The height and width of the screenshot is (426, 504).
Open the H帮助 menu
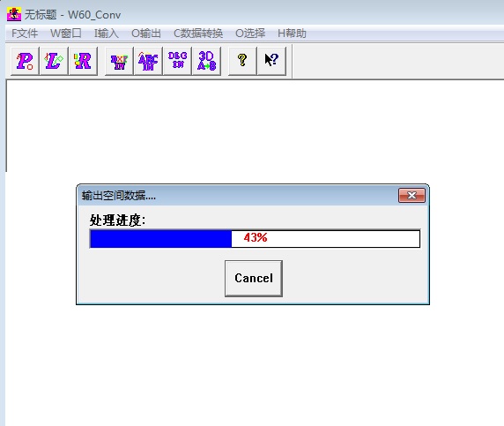click(292, 34)
